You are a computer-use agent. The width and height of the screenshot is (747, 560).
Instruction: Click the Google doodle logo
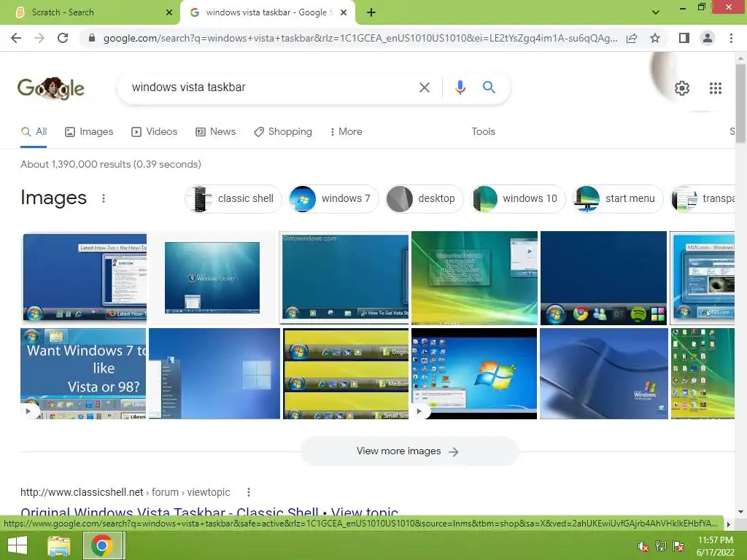[51, 88]
